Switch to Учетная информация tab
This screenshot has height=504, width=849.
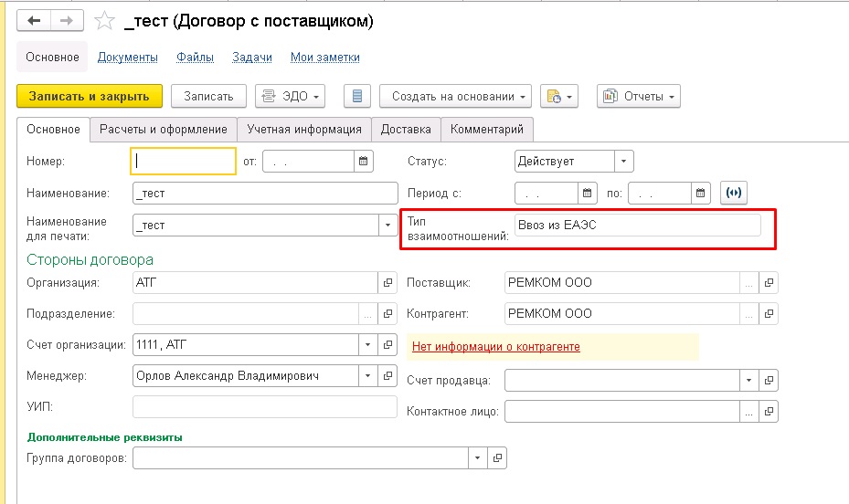click(304, 130)
